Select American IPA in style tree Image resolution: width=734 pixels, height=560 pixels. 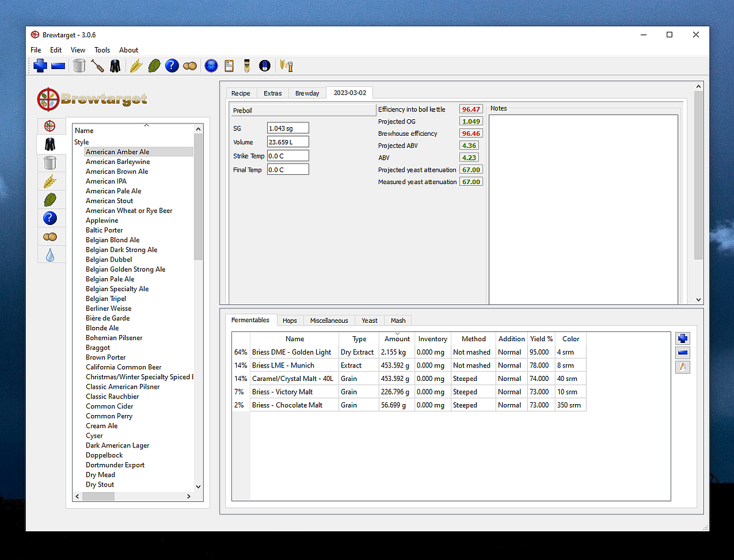tap(106, 181)
